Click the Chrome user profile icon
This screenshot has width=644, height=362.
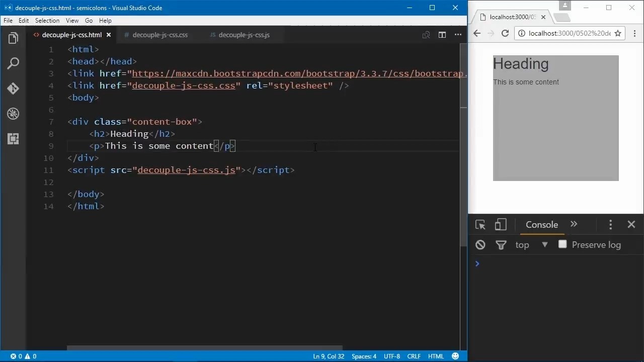pos(565,6)
